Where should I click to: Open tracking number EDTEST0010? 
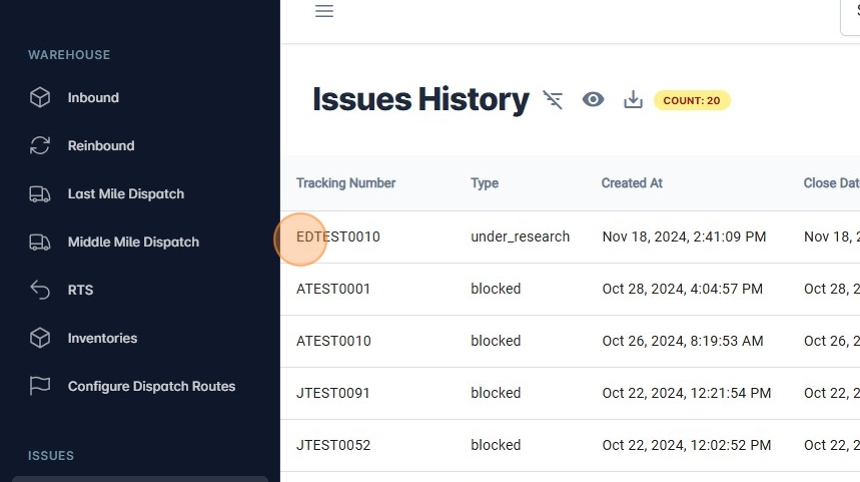coord(338,237)
